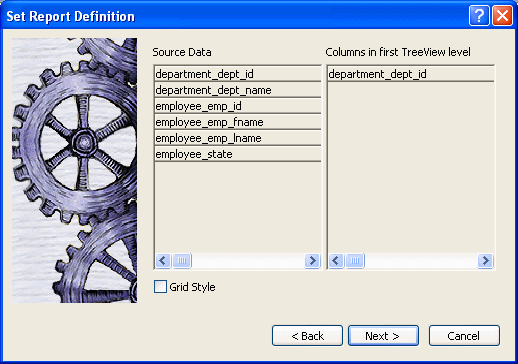Return with the Back button
Viewport: 518px width, 364px height.
tap(307, 336)
